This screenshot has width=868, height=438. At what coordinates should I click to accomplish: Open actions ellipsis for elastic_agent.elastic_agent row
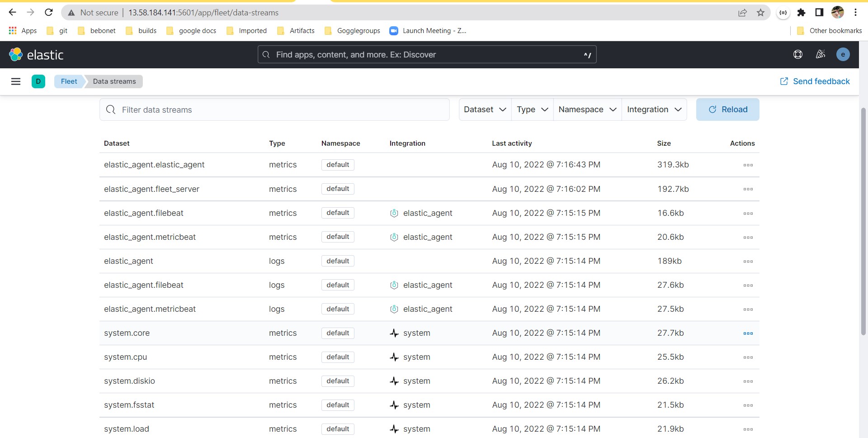(749, 165)
